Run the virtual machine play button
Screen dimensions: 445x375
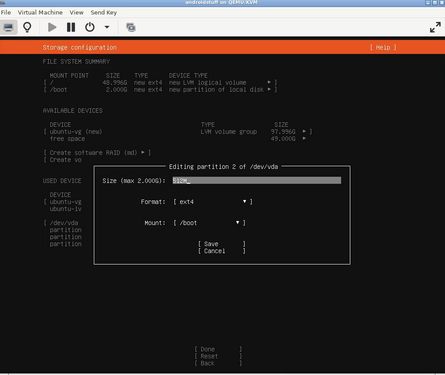coord(52,27)
